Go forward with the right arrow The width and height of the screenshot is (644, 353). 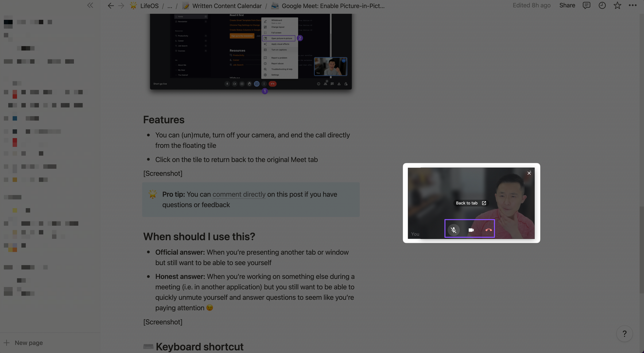121,6
